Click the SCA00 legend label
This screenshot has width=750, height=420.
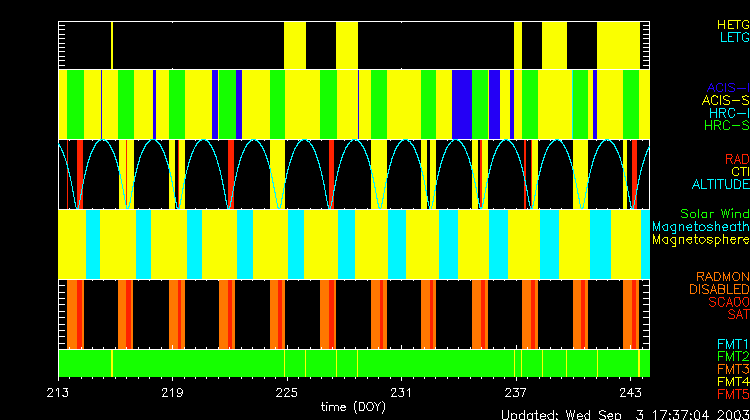pyautogui.click(x=729, y=302)
